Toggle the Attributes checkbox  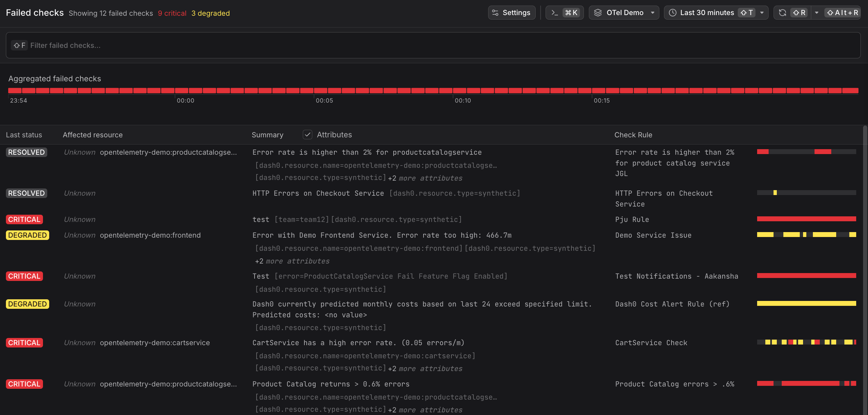click(x=307, y=135)
